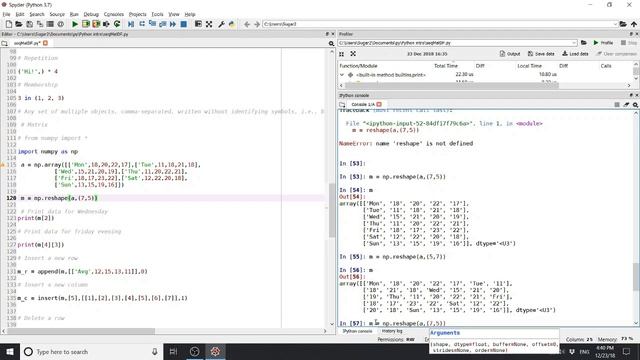Screen dimensions: 640x360
Task: Click code line 120 np.reshape
Action: (59, 198)
